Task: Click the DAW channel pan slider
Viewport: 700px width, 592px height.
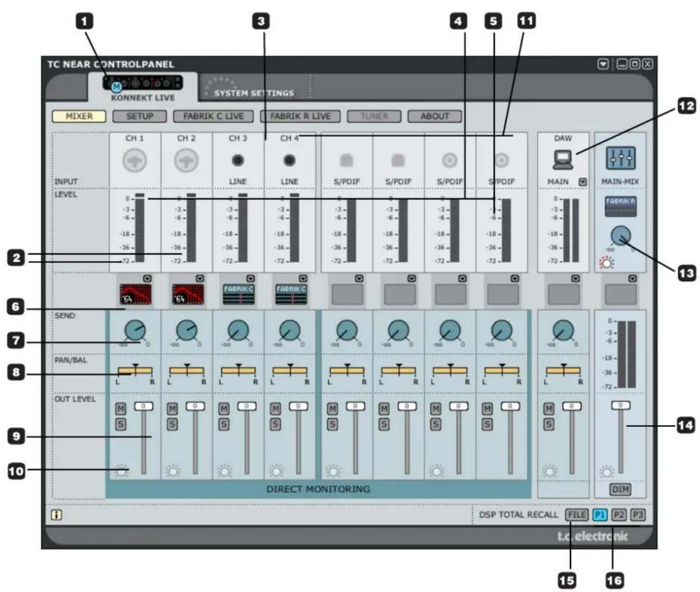Action: [x=563, y=370]
